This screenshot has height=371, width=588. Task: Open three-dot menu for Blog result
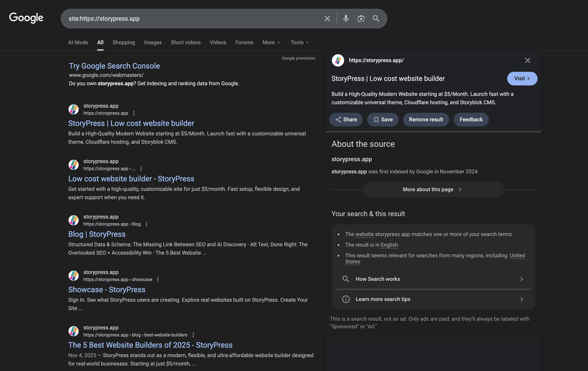146,224
